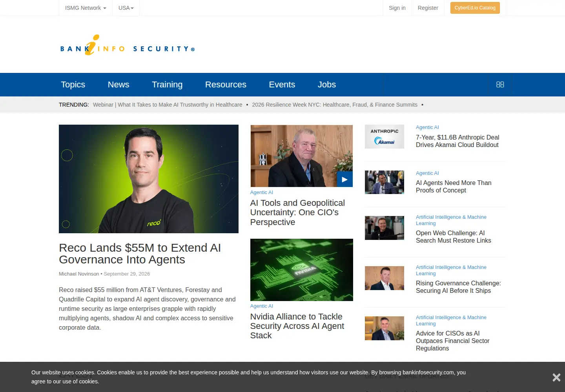Open the Topics menu
Screen dimensions: 565x392
click(x=73, y=85)
